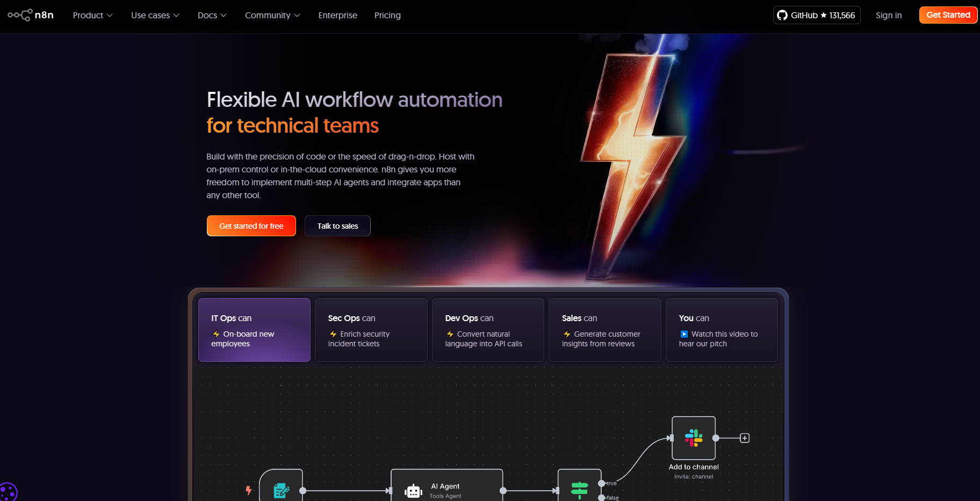The height and width of the screenshot is (501, 980).
Task: Expand the Community dropdown
Action: point(272,15)
